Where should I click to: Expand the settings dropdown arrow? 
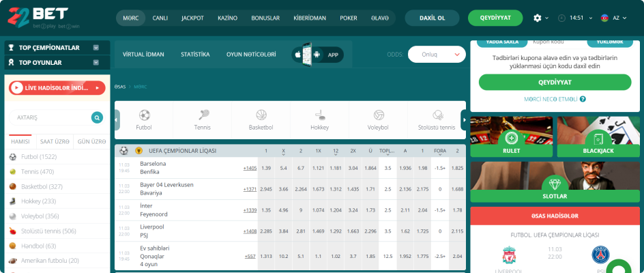(x=546, y=18)
